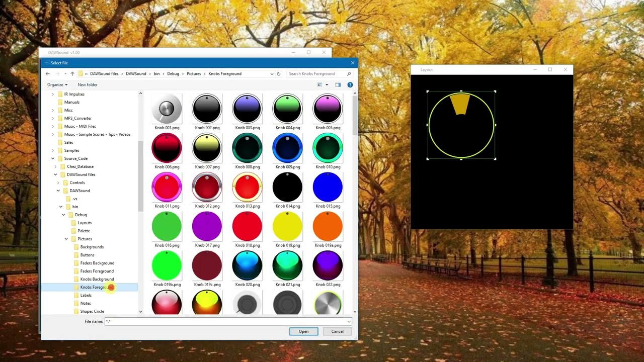
Task: Select the Knob 021.png icon
Action: (287, 265)
